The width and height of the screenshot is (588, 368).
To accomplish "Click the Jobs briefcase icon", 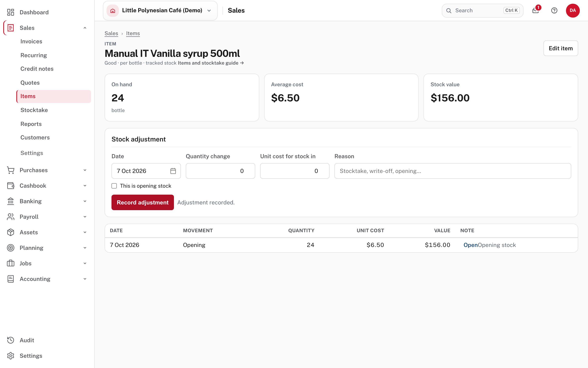I will click(10, 263).
